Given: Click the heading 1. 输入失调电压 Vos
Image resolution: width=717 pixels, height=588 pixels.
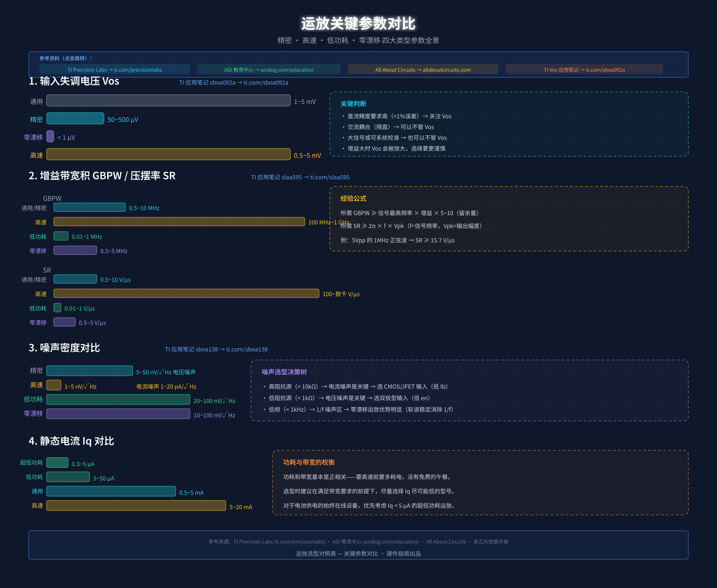Looking at the screenshot, I should [74, 81].
